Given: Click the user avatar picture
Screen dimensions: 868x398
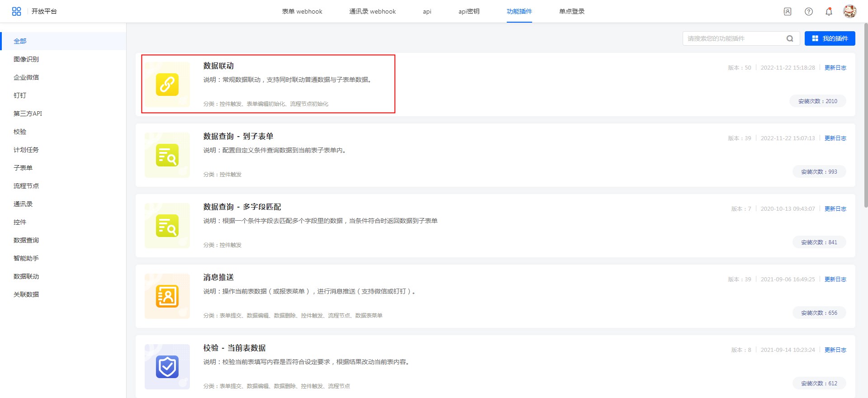Looking at the screenshot, I should [x=849, y=11].
